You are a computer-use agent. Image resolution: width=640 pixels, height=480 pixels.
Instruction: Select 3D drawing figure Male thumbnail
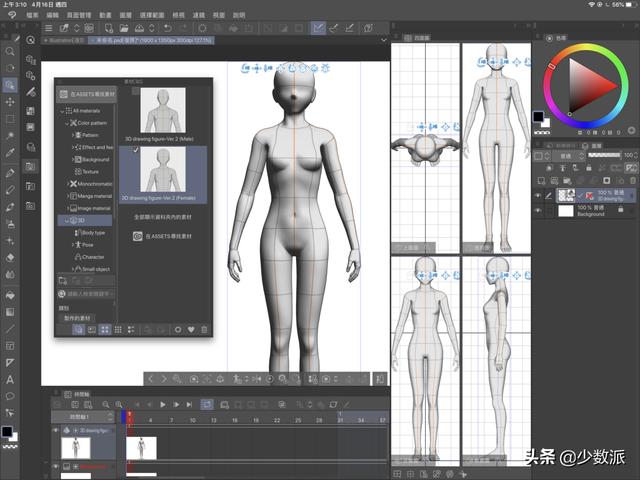(163, 110)
